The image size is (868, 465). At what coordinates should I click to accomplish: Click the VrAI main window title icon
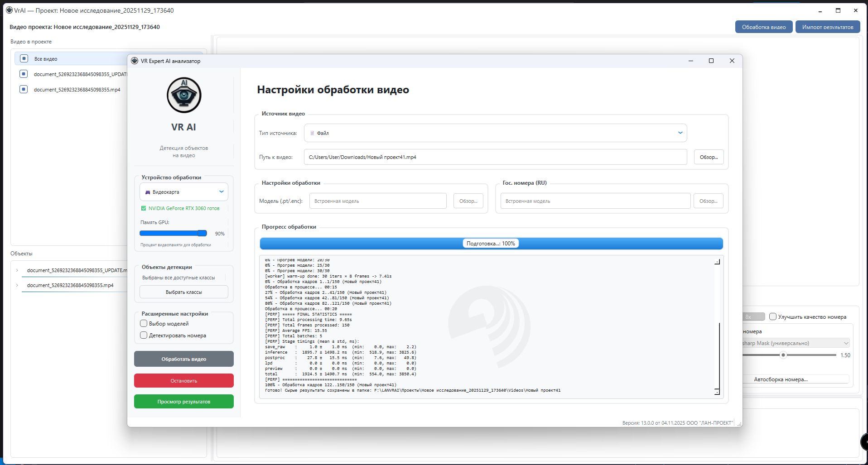point(9,10)
